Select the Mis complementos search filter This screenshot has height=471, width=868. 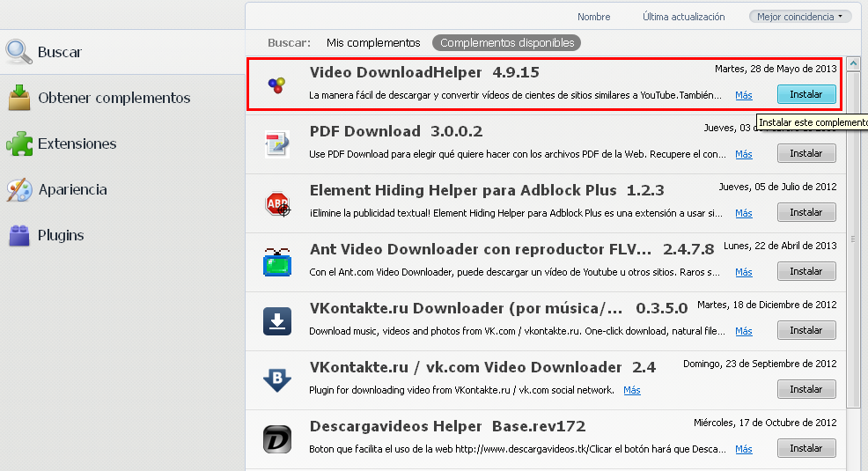373,42
